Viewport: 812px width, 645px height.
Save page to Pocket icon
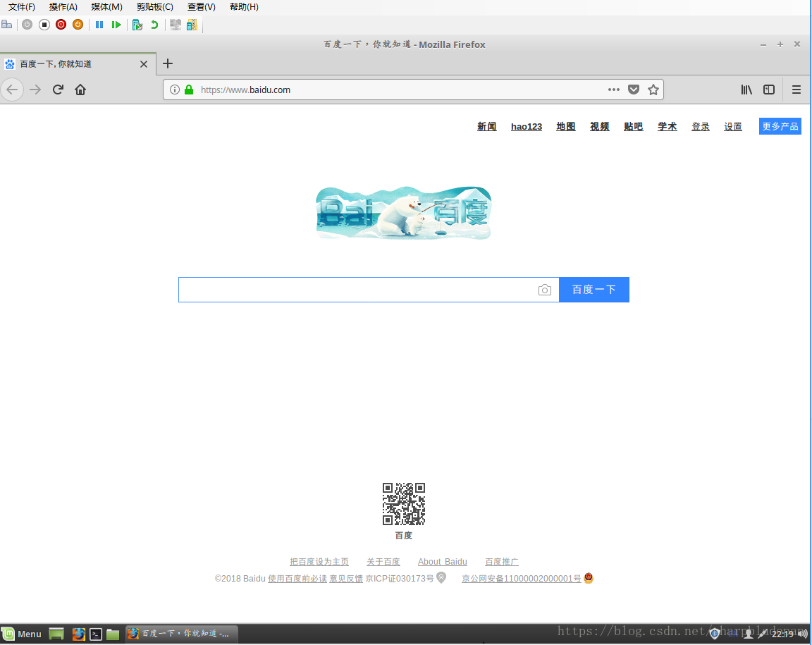634,90
